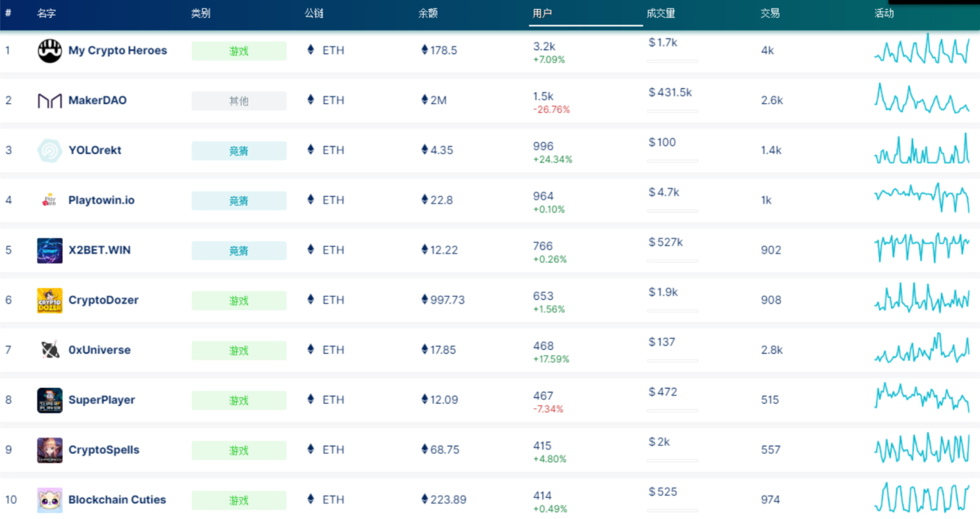The height and width of the screenshot is (519, 980).
Task: Click the 游戏 badge in CryptoDozer row
Action: click(x=239, y=301)
